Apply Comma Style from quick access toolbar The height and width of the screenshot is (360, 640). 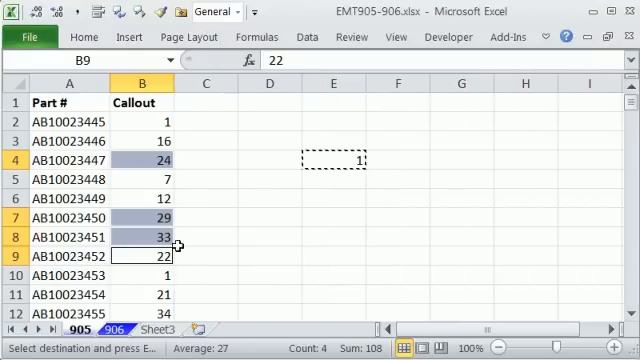[x=77, y=12]
